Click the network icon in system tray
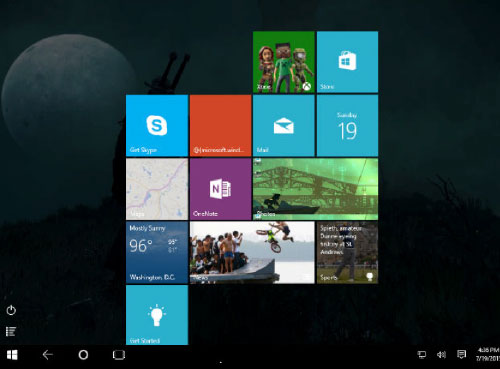This screenshot has height=369, width=500. pyautogui.click(x=422, y=355)
